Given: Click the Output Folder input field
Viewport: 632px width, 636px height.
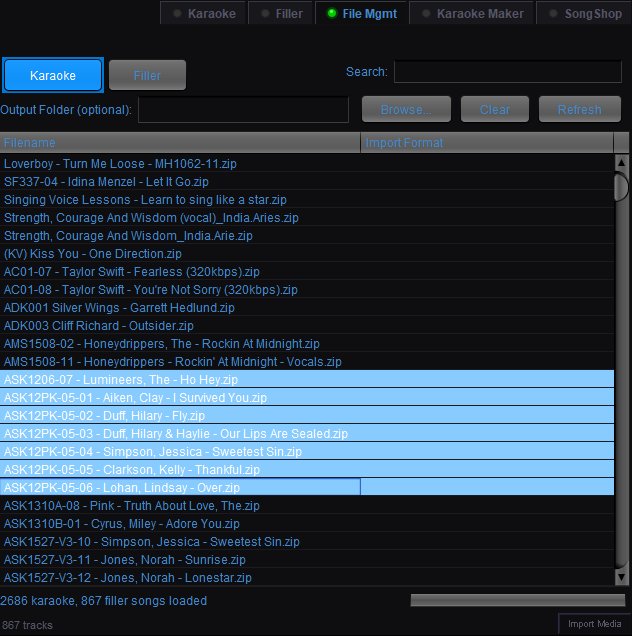Looking at the screenshot, I should click(243, 109).
